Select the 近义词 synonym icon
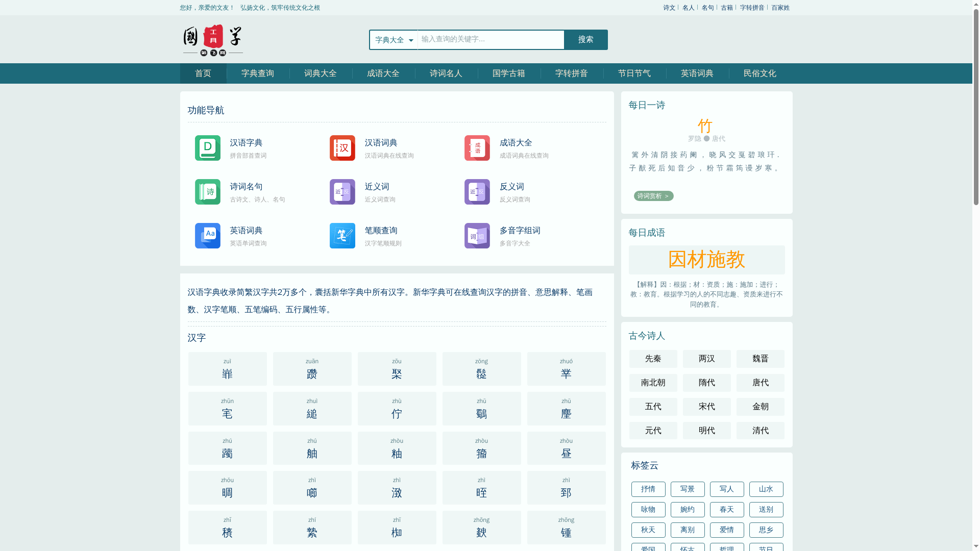The width and height of the screenshot is (980, 551). click(342, 192)
